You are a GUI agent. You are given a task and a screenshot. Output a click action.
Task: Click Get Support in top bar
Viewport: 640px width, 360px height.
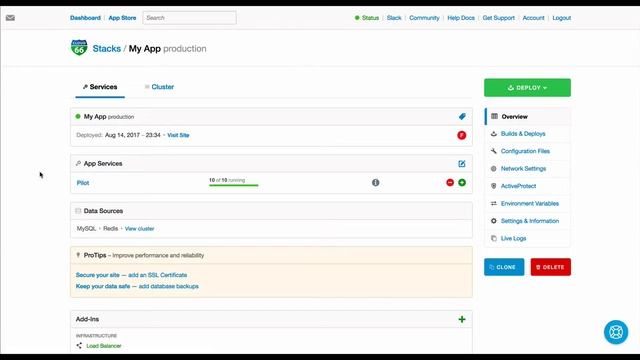point(498,18)
